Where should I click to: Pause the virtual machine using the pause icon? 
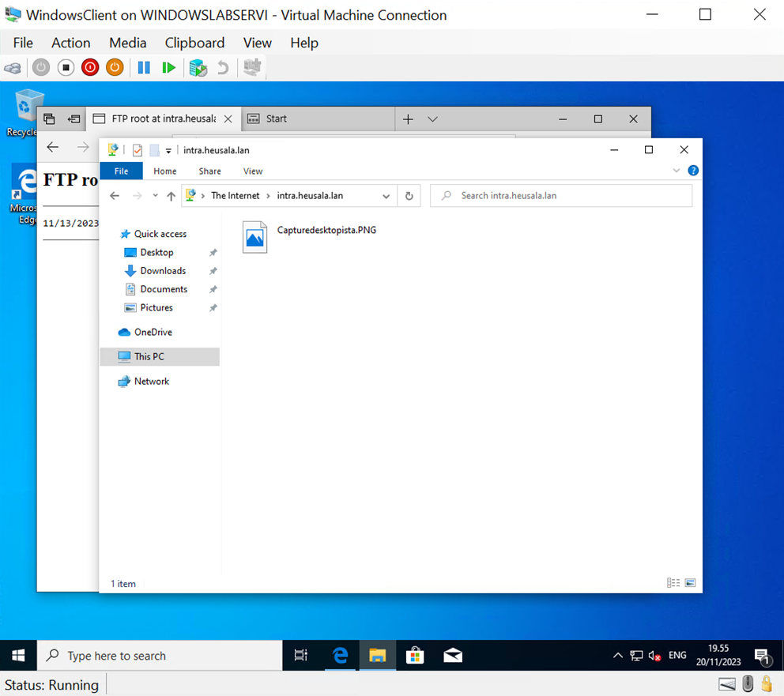pyautogui.click(x=145, y=67)
